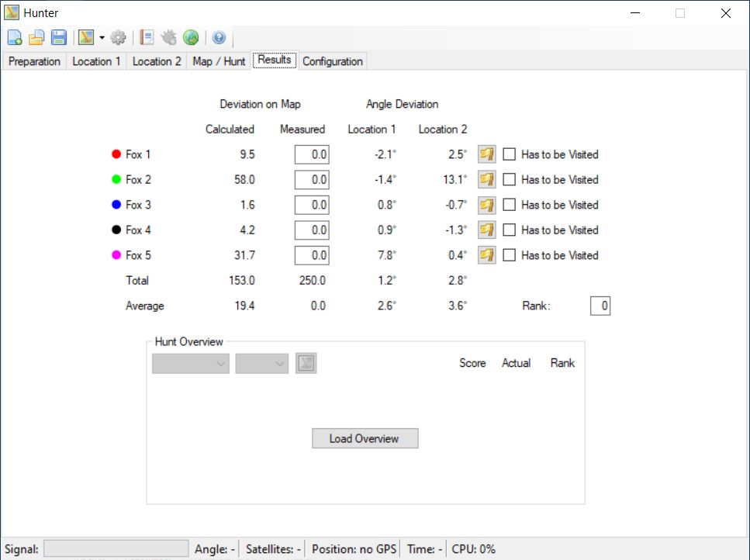
Task: Open the notebook log icon in toolbar
Action: point(147,37)
